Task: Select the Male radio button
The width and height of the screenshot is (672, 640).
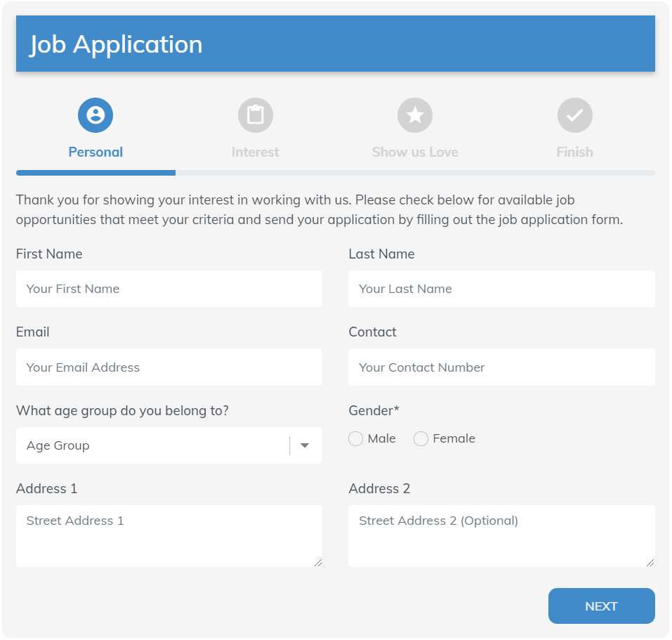Action: tap(355, 438)
